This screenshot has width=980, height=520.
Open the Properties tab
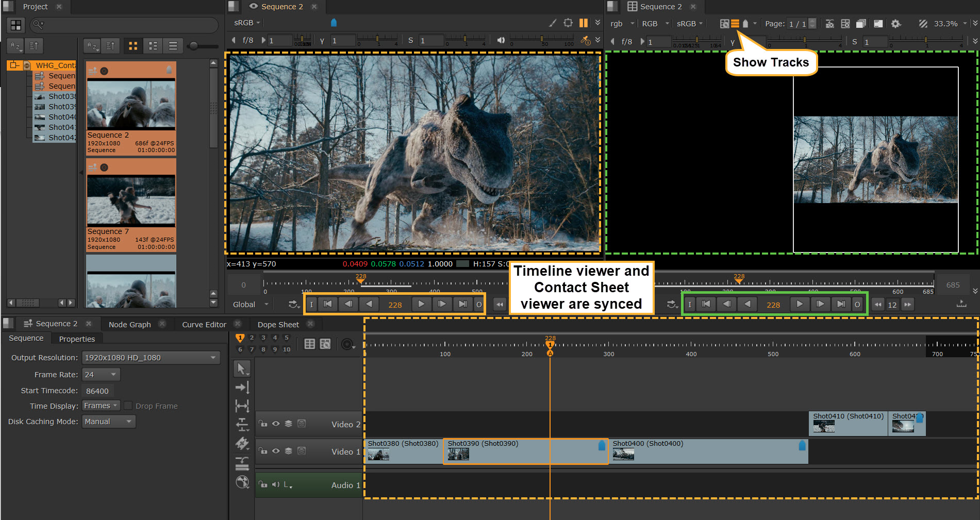coord(77,339)
